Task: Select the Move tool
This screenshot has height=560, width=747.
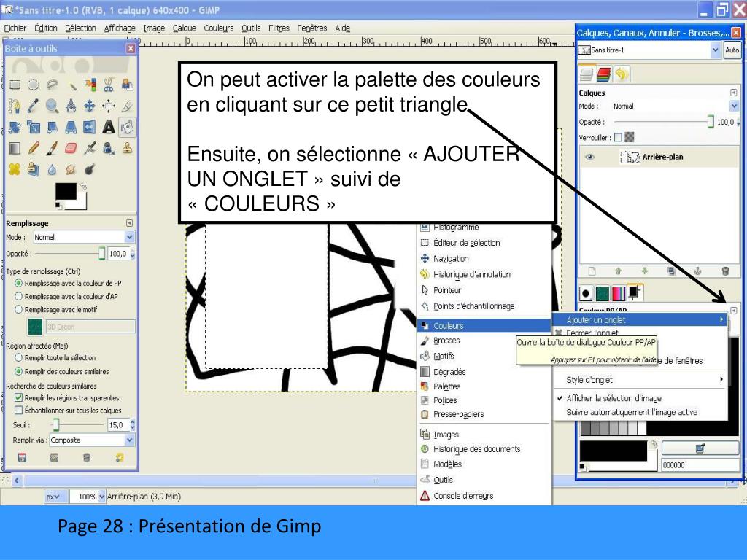Action: (x=90, y=106)
